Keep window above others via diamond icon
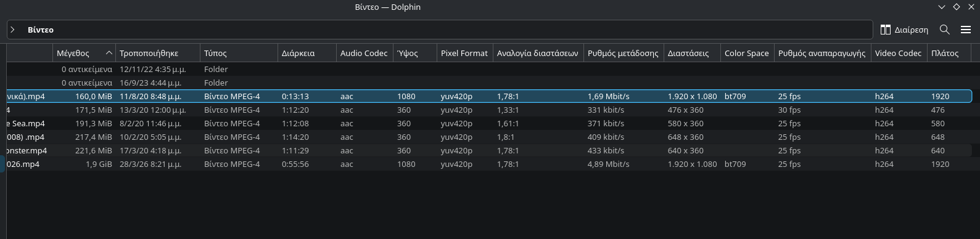This screenshot has height=239, width=980. (957, 7)
